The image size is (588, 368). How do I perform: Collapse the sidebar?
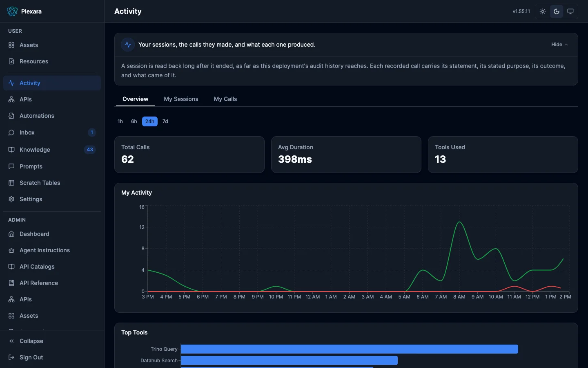coord(52,341)
